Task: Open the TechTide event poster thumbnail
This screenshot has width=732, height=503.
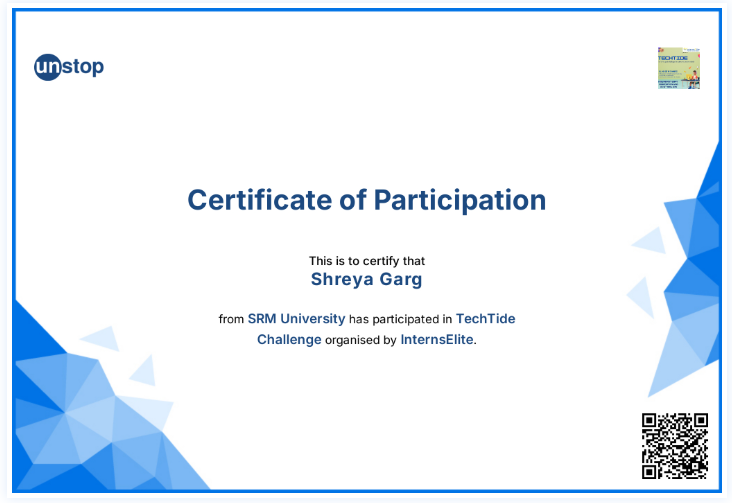Action: [x=679, y=68]
